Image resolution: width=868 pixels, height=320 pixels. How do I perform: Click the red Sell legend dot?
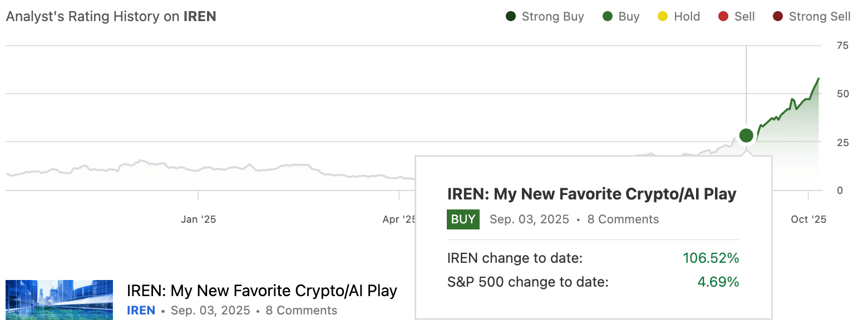(x=723, y=16)
